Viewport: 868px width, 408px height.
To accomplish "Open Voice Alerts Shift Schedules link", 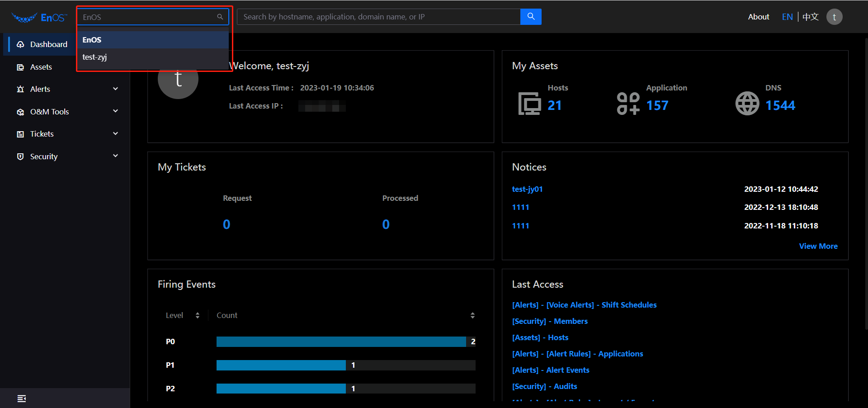I will (584, 305).
